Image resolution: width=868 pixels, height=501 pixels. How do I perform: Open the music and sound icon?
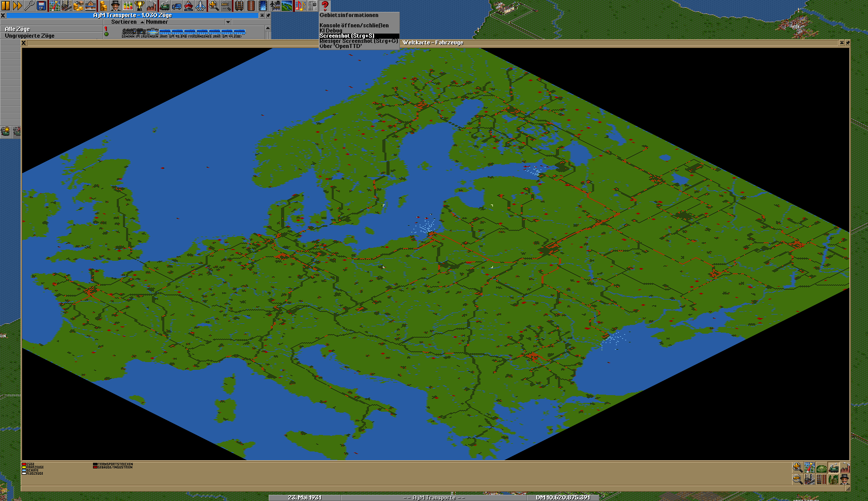point(300,6)
